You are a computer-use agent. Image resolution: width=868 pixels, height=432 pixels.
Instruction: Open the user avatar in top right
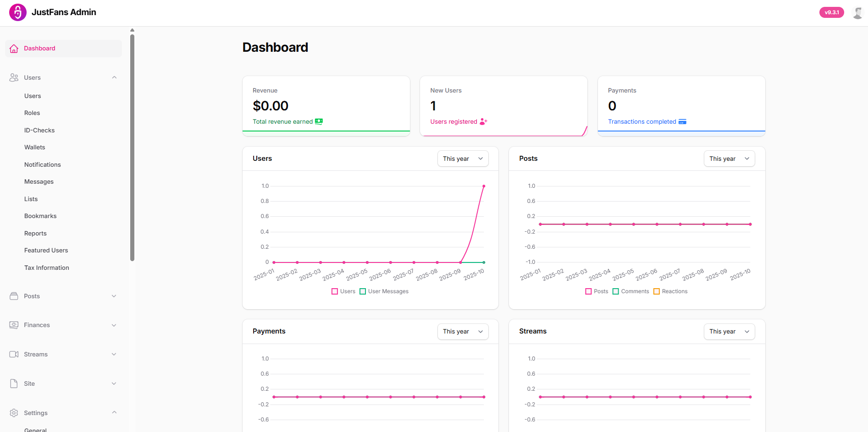[857, 12]
